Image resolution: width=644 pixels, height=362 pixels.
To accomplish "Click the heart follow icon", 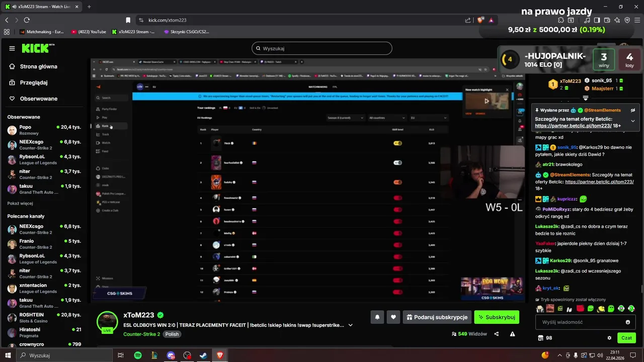I will click(x=393, y=317).
